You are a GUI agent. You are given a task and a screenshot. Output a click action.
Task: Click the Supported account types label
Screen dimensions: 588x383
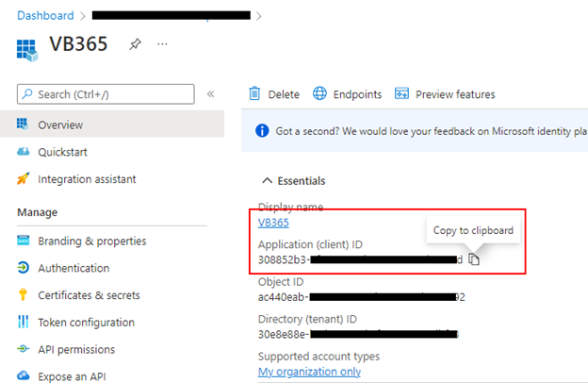coord(318,357)
